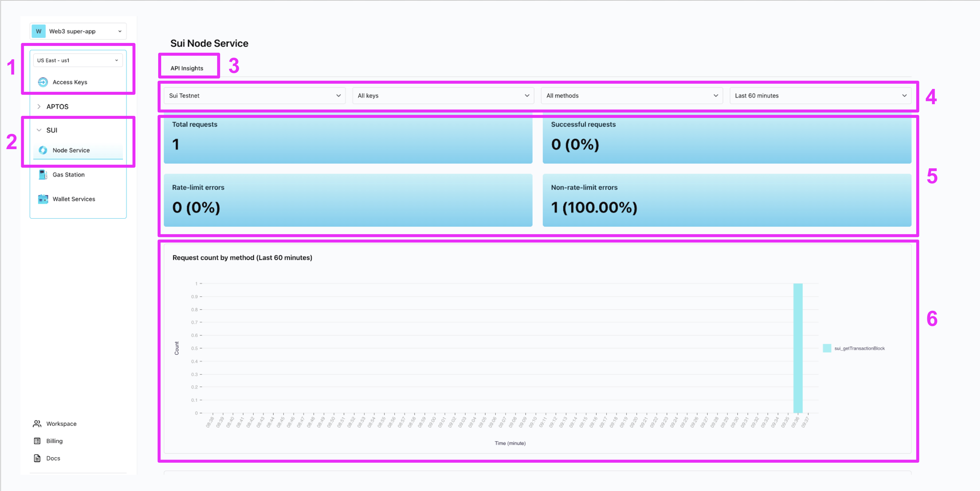The width and height of the screenshot is (980, 491).
Task: Click the sui_getTransactionBlock legend color swatch
Action: click(827, 348)
